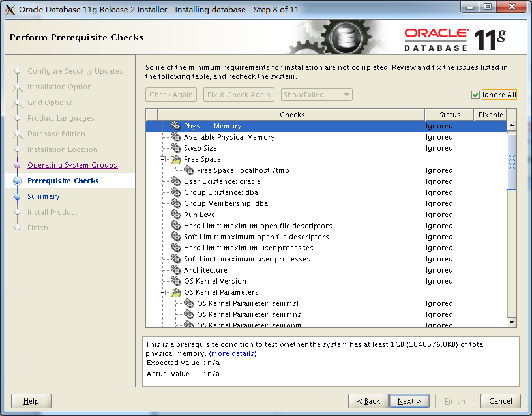This screenshot has width=532, height=416.
Task: Click the Architecture gear icon
Action: tap(176, 270)
